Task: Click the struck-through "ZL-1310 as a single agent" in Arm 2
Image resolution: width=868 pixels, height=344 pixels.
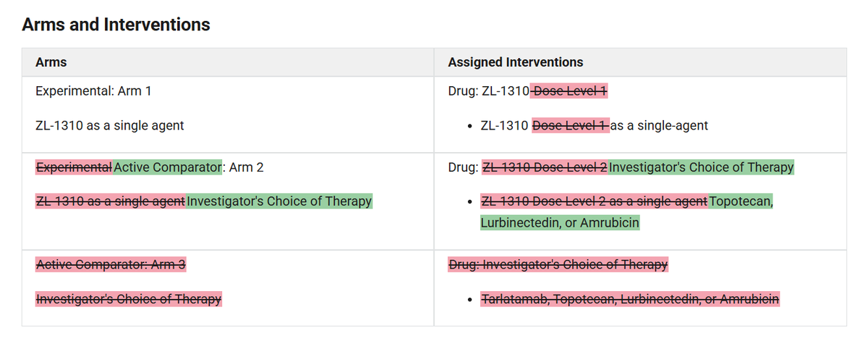Action: [111, 201]
